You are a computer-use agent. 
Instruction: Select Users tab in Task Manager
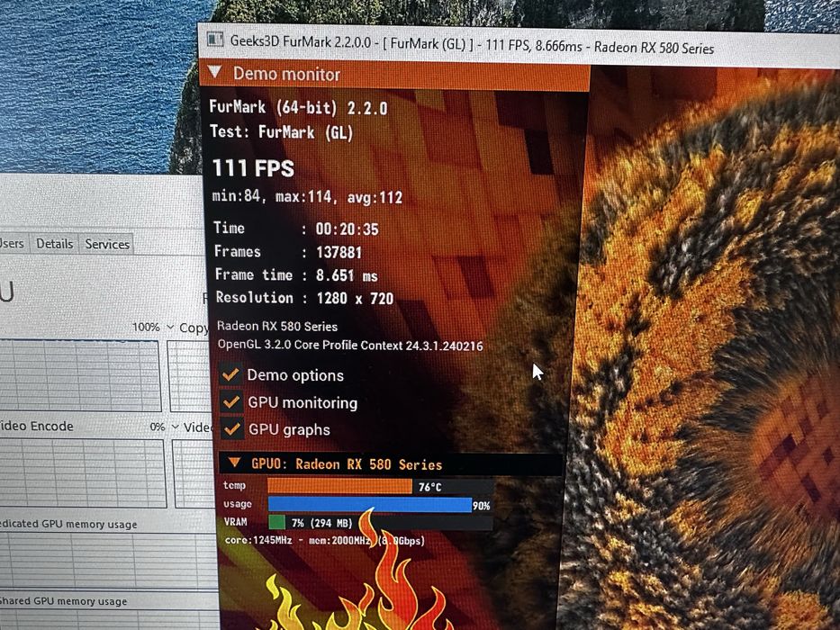pyautogui.click(x=12, y=243)
